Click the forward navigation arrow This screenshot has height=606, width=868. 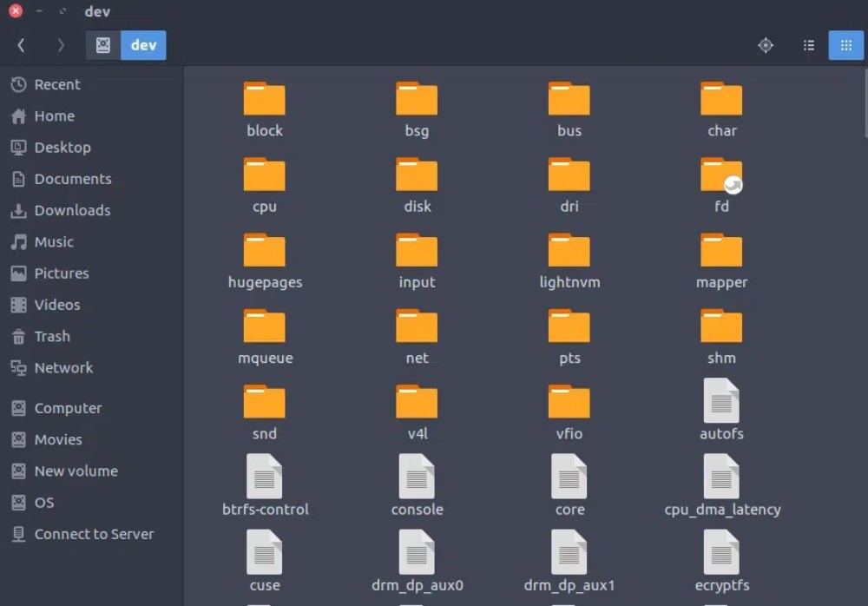(59, 45)
